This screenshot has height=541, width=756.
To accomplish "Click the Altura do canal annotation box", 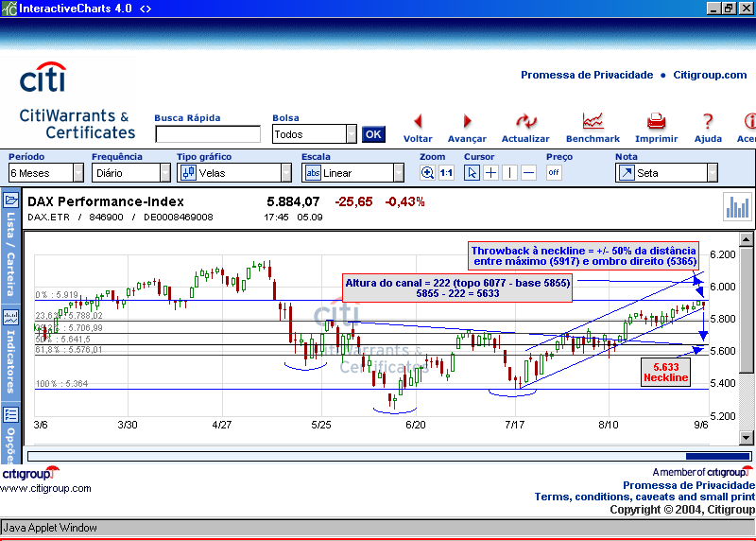I will (x=457, y=288).
